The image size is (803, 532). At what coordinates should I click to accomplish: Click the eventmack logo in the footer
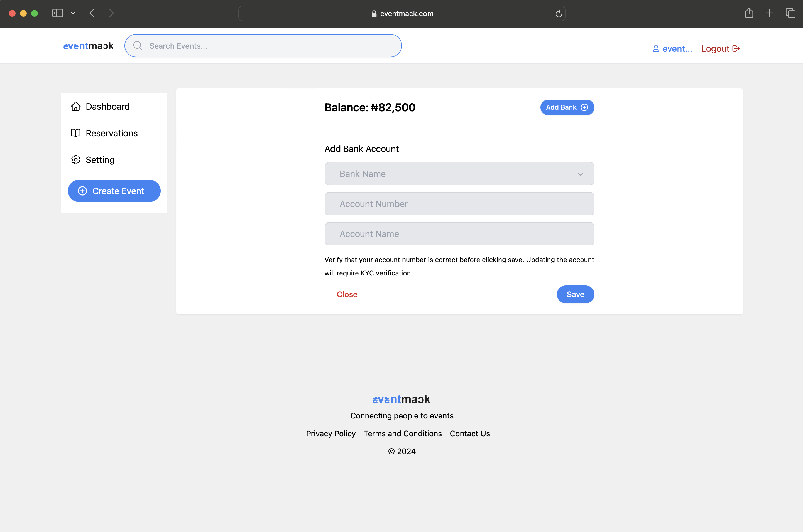pos(401,399)
